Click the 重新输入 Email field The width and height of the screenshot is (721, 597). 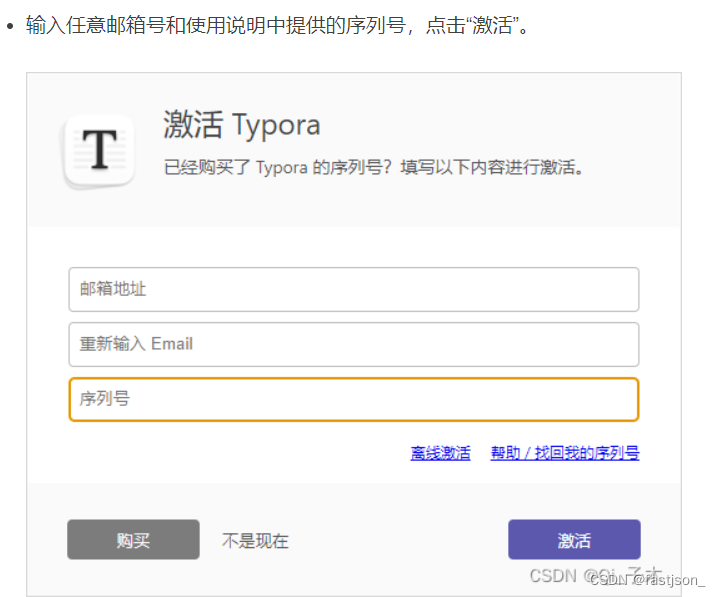click(x=354, y=344)
